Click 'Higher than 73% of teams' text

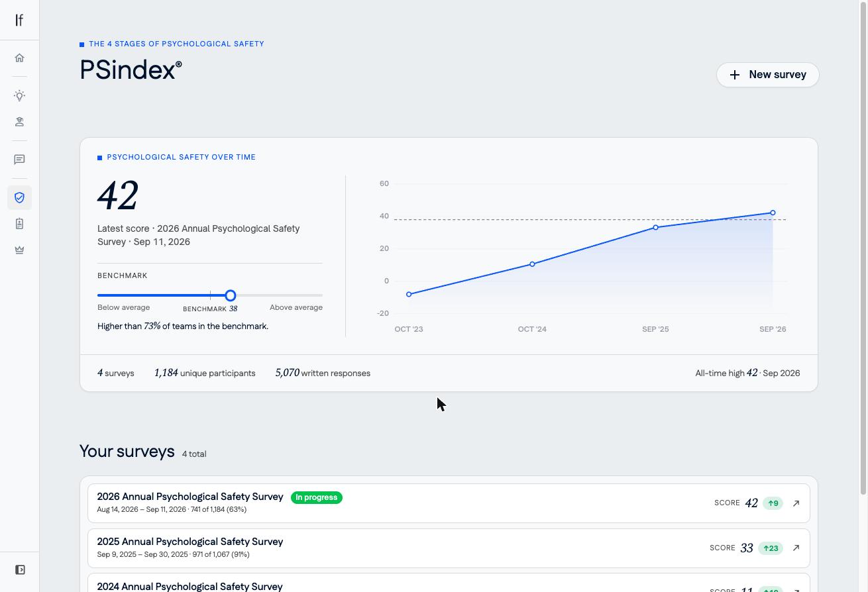pyautogui.click(x=183, y=326)
